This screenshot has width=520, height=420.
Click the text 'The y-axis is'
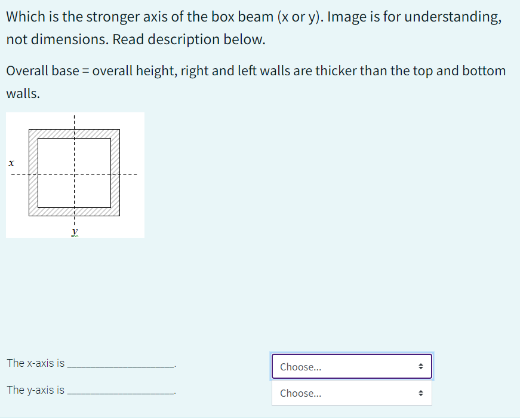point(35,390)
